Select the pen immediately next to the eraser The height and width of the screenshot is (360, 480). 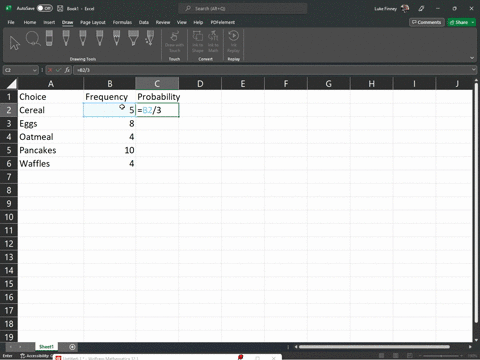(66, 38)
